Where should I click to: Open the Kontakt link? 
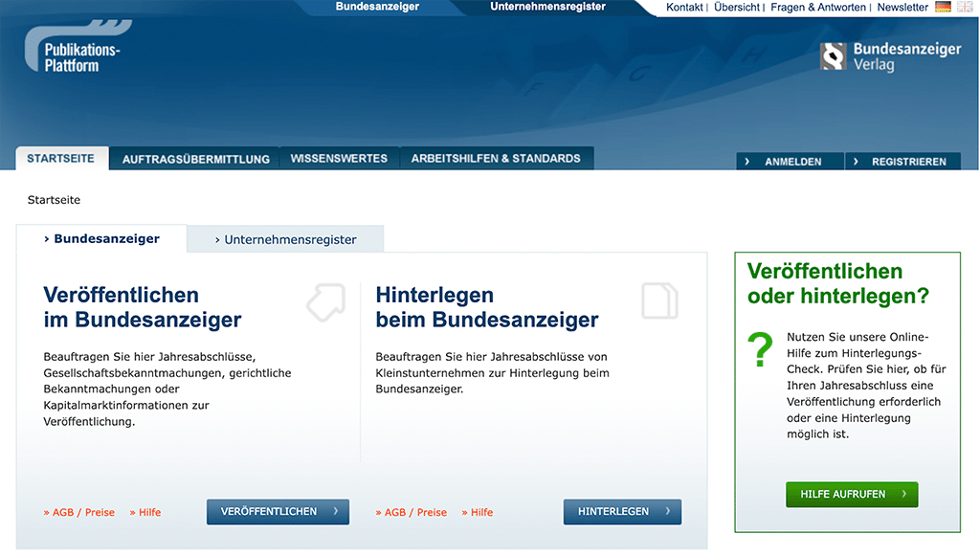click(684, 8)
